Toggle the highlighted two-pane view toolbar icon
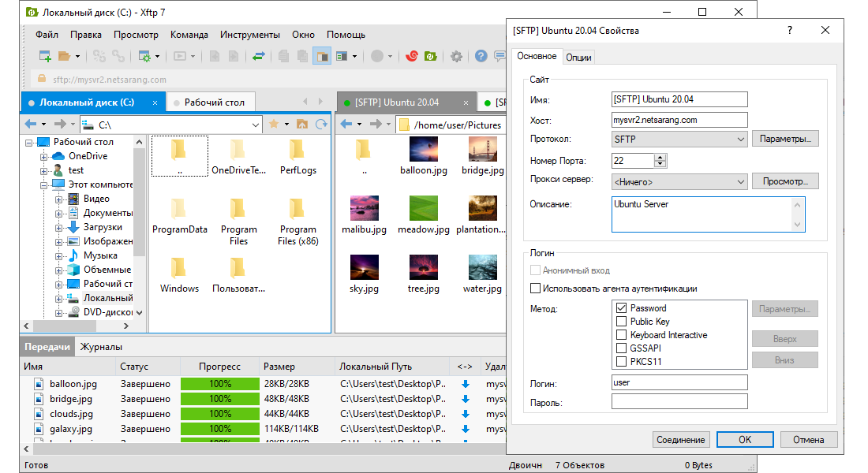Screen dimensions: 868x473 tap(322, 56)
